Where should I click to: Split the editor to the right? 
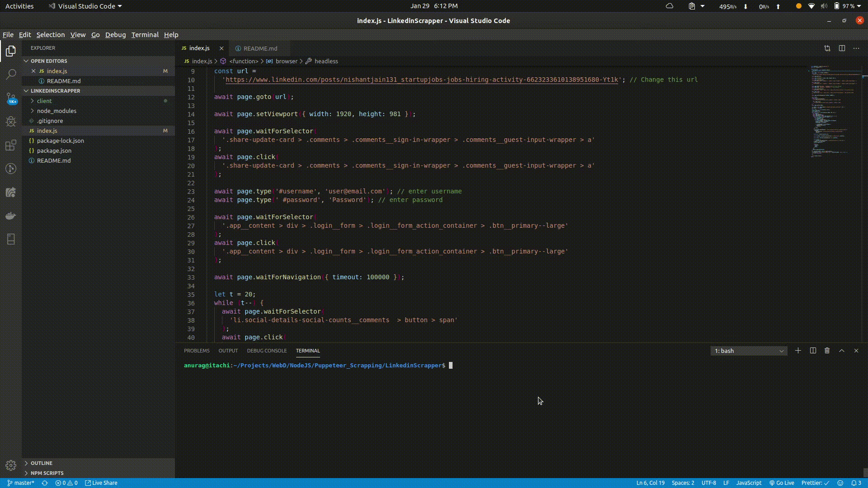point(842,48)
